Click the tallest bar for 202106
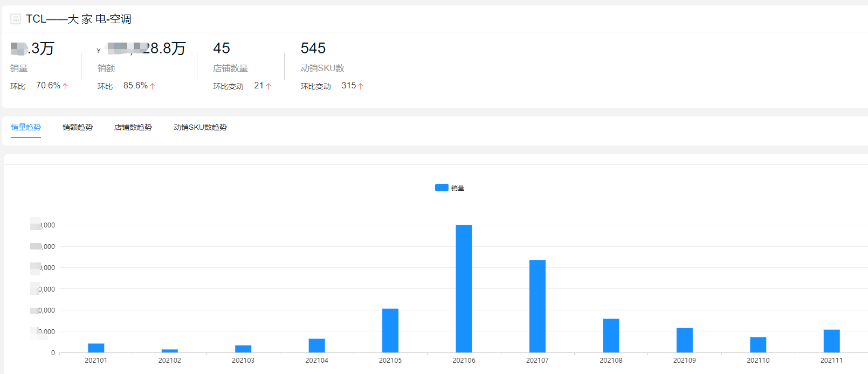The image size is (868, 374). pyautogui.click(x=464, y=288)
